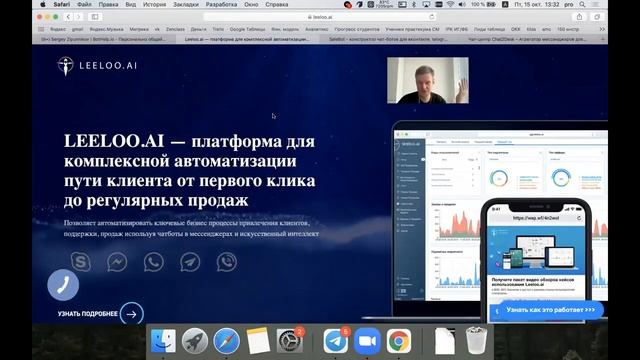This screenshot has width=640, height=360.
Task: Click the circled arrow next to Узнать подробнее
Action: [x=131, y=314]
